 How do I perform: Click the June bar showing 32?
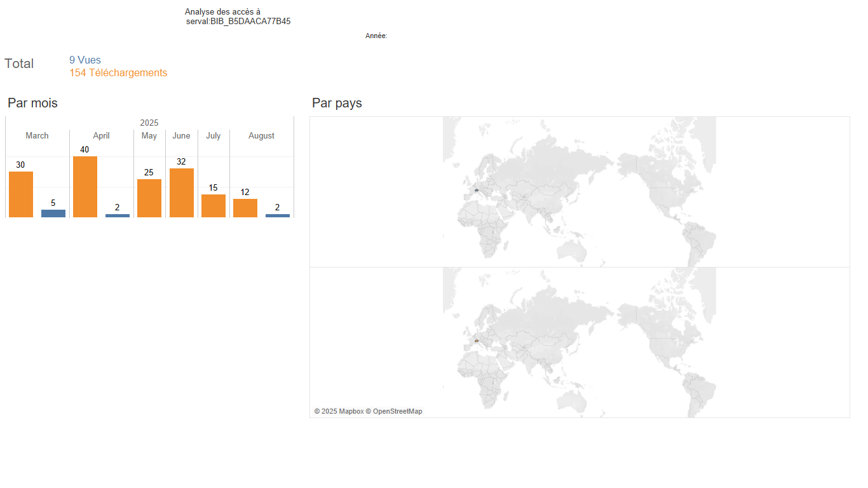182,193
